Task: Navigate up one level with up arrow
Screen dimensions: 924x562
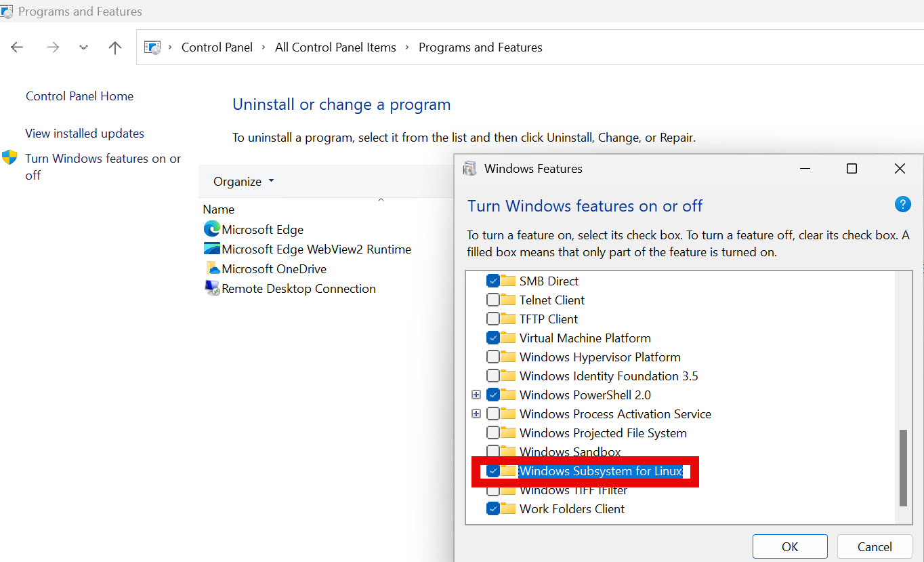Action: [115, 47]
